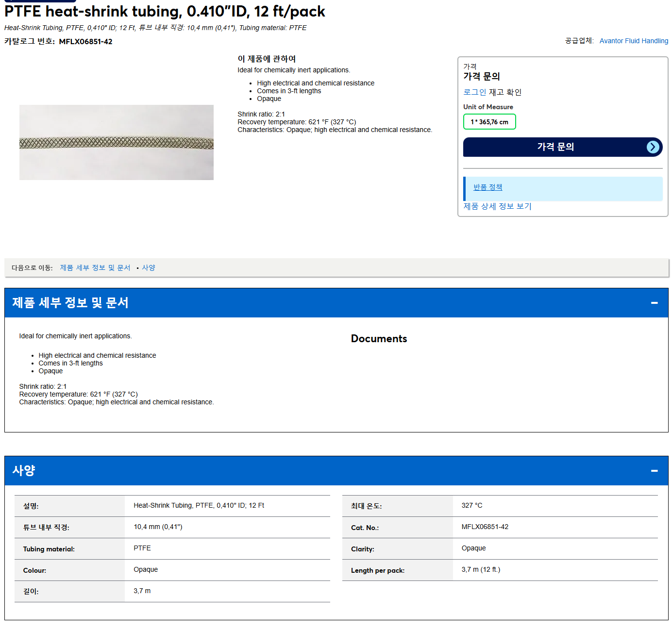Click the Cat. No. value MFLX06851-42 in table
The image size is (672, 630).
click(x=485, y=527)
